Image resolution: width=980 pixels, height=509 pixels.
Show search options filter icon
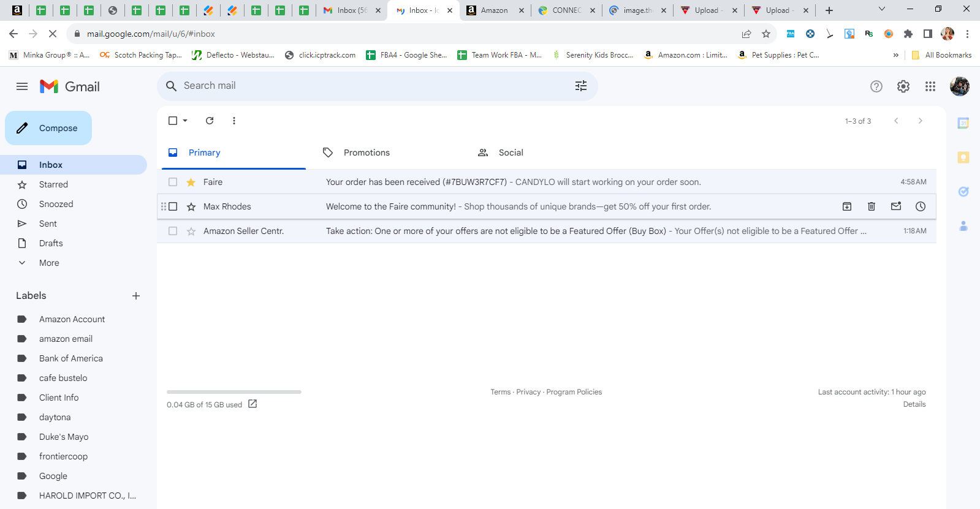coord(581,86)
